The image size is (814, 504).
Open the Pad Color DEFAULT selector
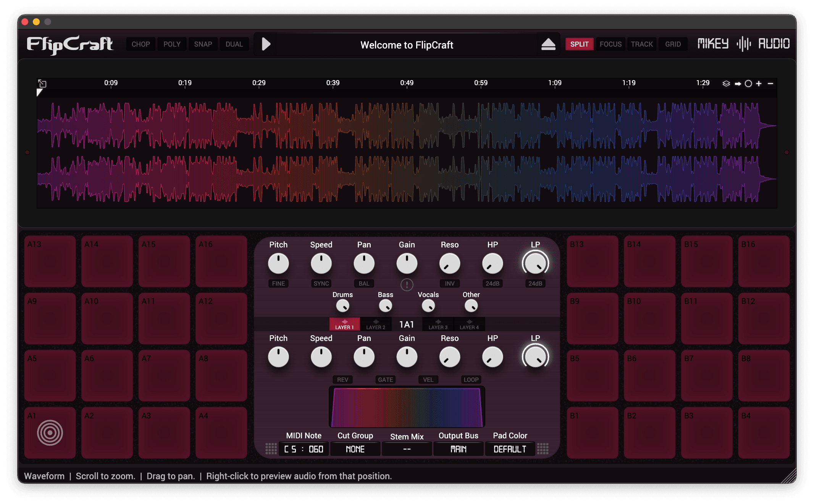point(510,449)
